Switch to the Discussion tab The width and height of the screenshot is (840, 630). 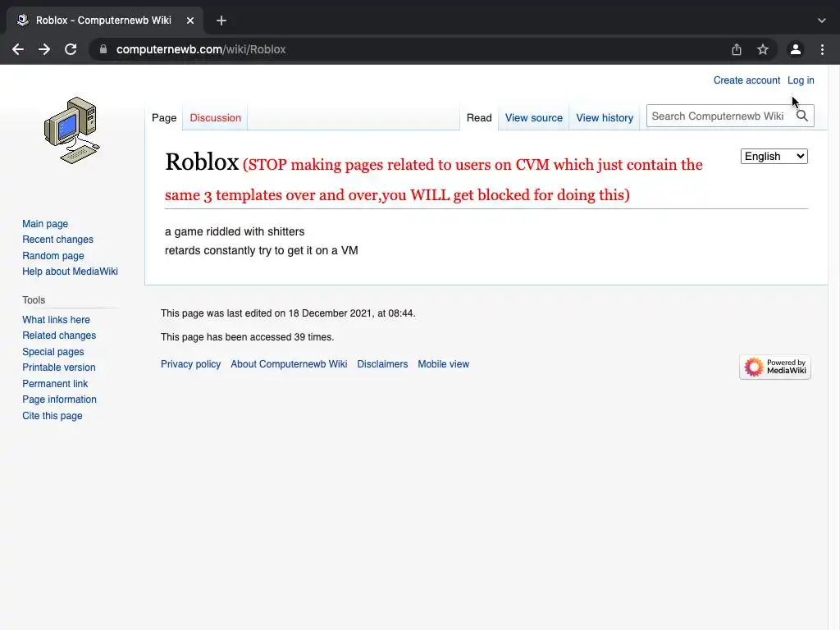coord(216,118)
